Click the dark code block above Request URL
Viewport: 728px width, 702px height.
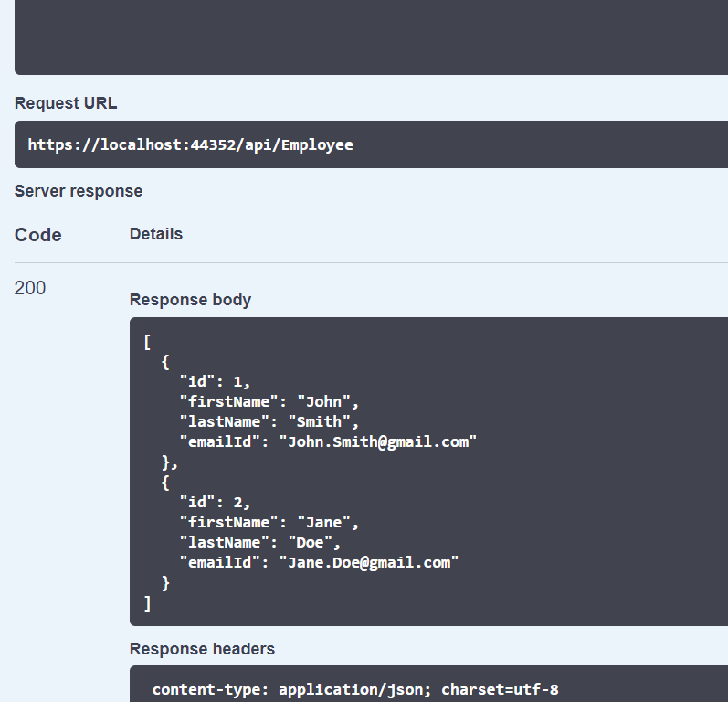365,37
